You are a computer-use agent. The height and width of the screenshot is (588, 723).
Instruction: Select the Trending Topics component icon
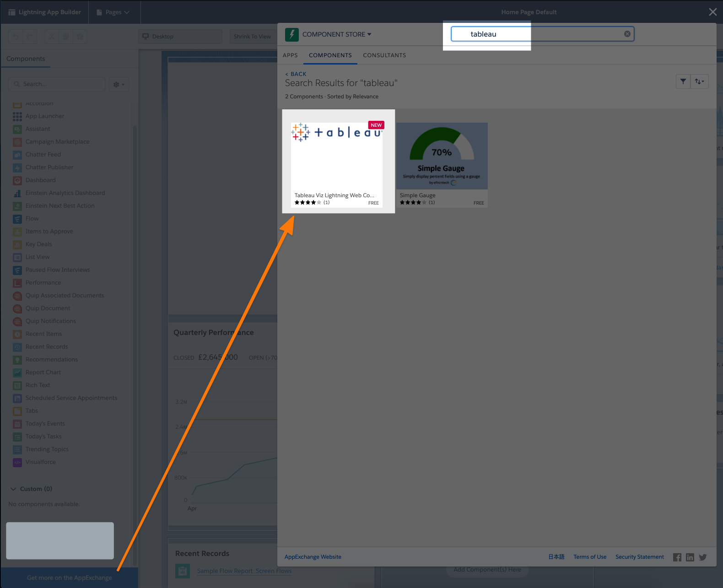click(17, 449)
